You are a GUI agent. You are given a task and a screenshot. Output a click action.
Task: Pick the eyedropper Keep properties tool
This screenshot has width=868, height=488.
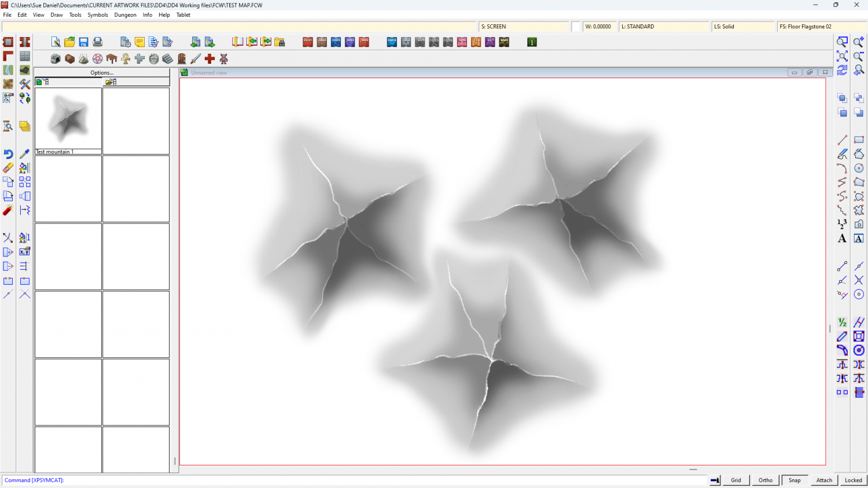click(x=24, y=154)
